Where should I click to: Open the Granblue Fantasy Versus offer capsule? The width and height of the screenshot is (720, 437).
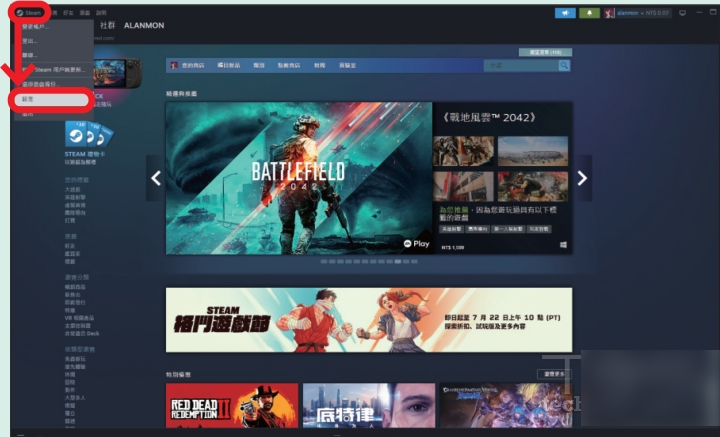point(506,405)
